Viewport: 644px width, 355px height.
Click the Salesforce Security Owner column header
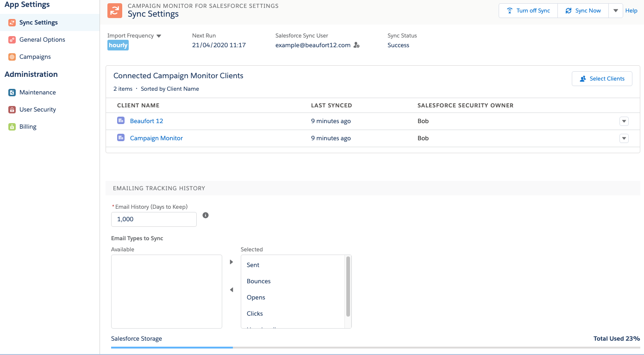pyautogui.click(x=465, y=106)
